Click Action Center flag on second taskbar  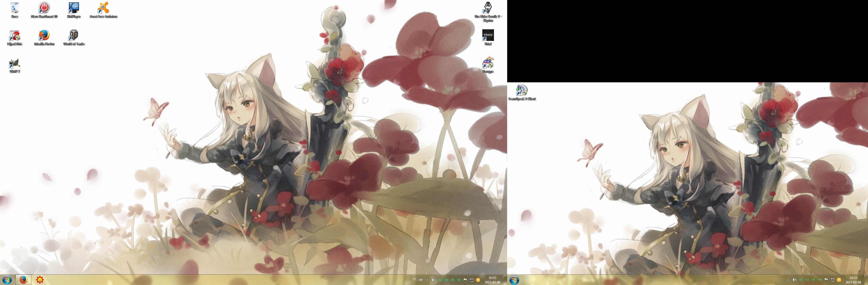click(x=826, y=280)
